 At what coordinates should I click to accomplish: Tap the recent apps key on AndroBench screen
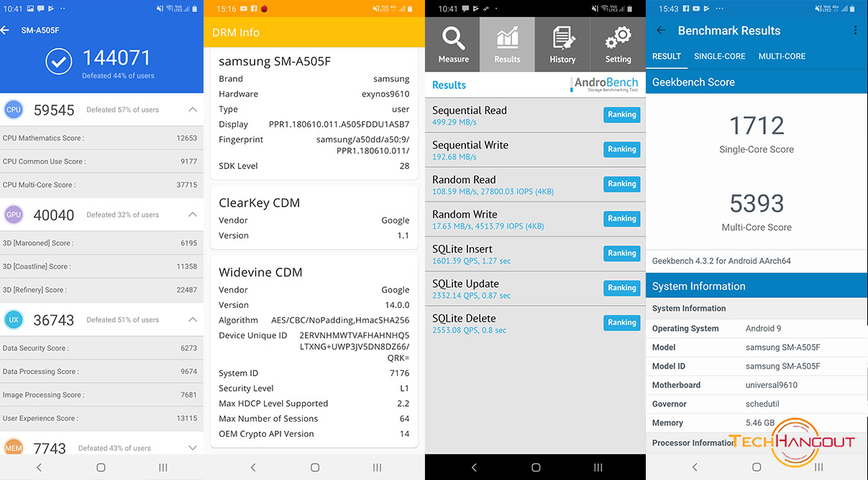[598, 467]
